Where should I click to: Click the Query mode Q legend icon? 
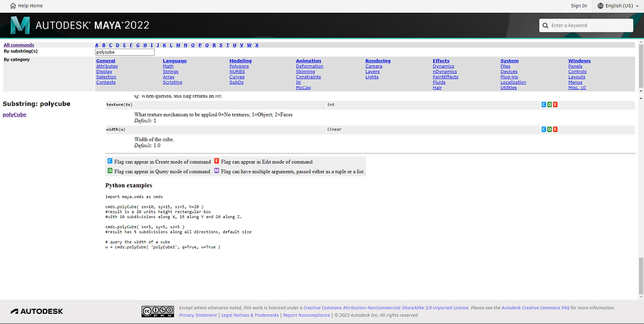109,171
